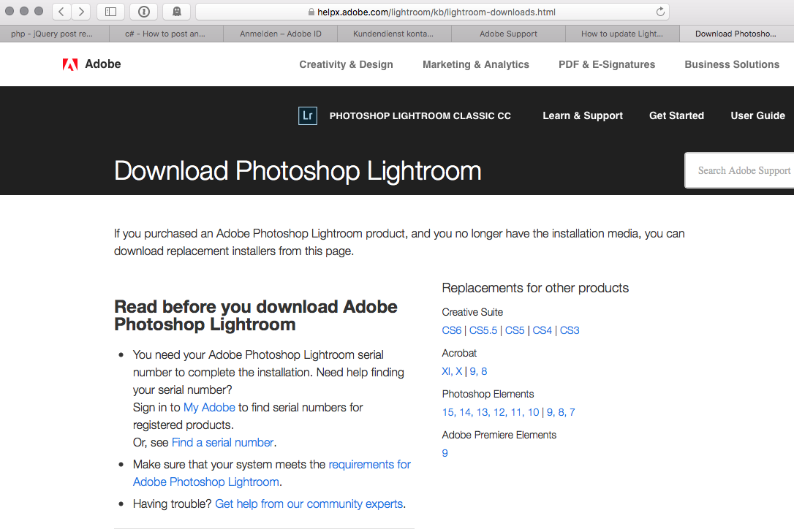794x532 pixels.
Task: Click the 1Password extension icon
Action: click(x=144, y=12)
